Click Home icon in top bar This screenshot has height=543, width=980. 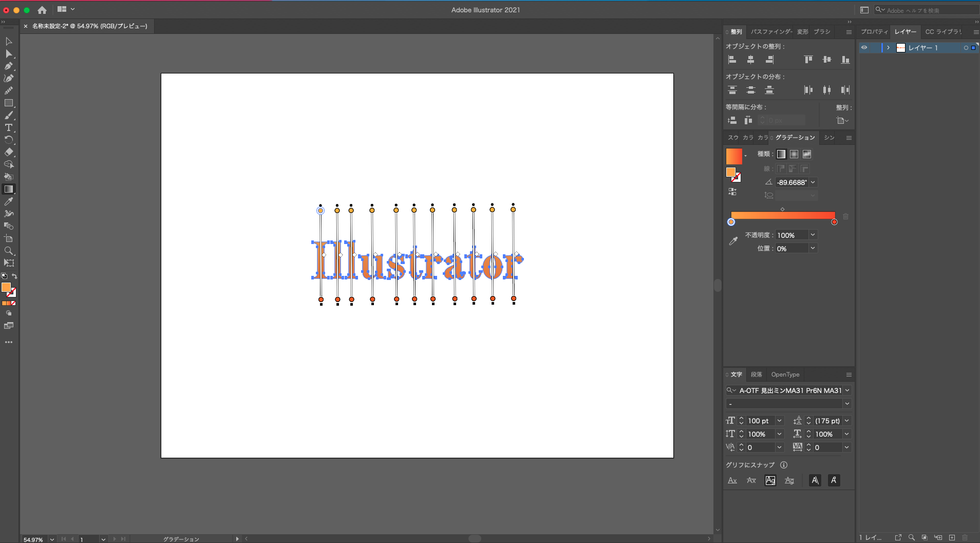(42, 10)
